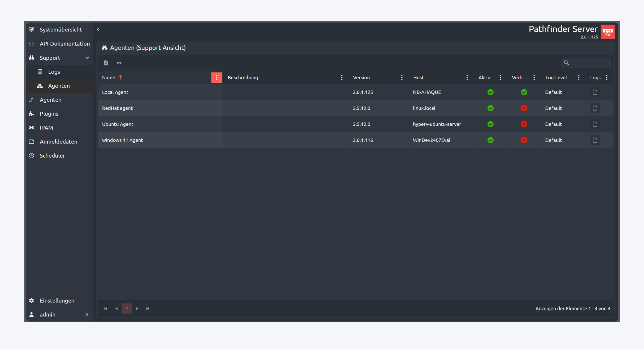Go to the last page
Viewport: 644px width, 349px height.
coord(148,309)
